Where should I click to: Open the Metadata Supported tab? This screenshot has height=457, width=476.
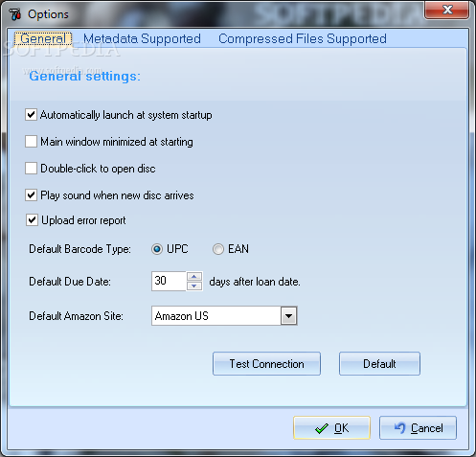[142, 38]
